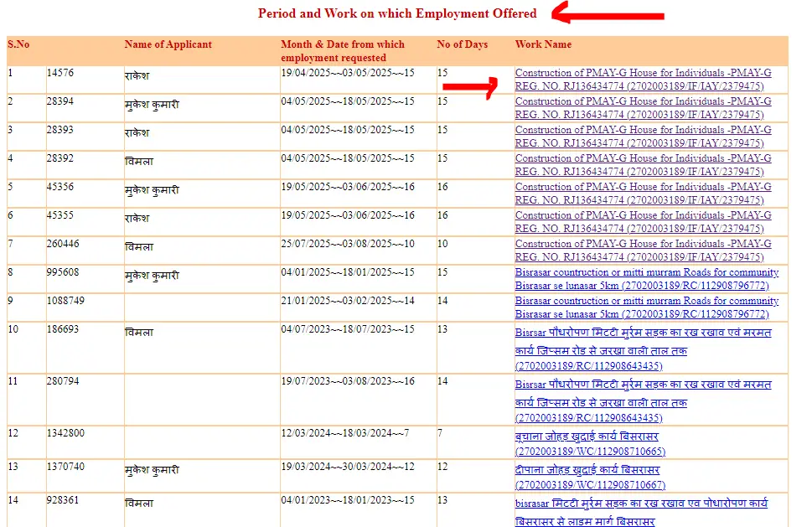Click the date range 25/07/2025~~03/08/2025~~10
The height and width of the screenshot is (527, 812).
click(348, 244)
